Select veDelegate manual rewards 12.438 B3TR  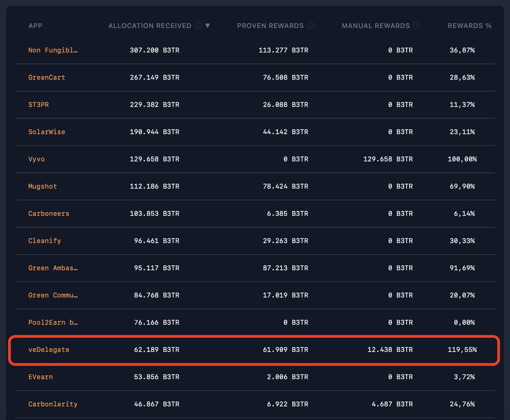[390, 349]
